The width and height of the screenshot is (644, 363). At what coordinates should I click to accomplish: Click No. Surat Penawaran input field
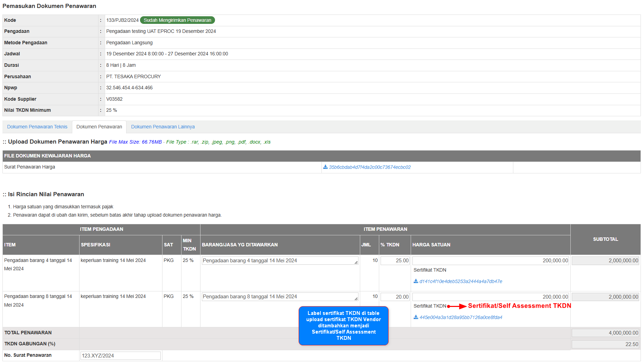pos(120,356)
